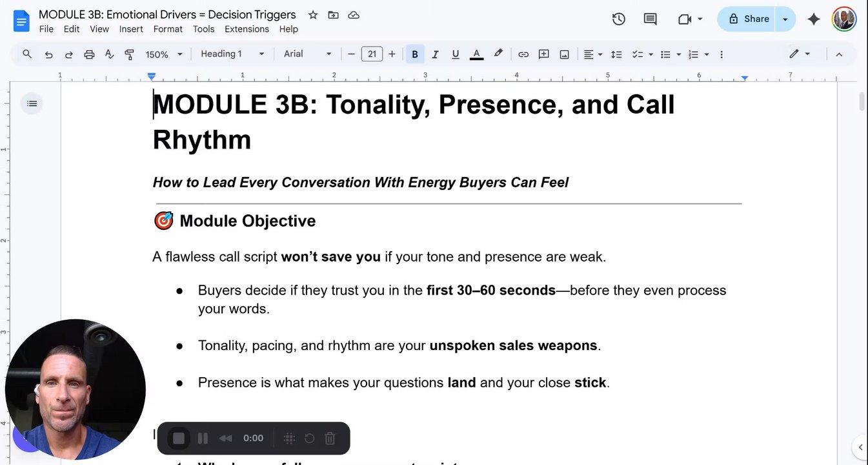Screen dimensions: 868x465
Task: Toggle underline formatting
Action: 456,54
